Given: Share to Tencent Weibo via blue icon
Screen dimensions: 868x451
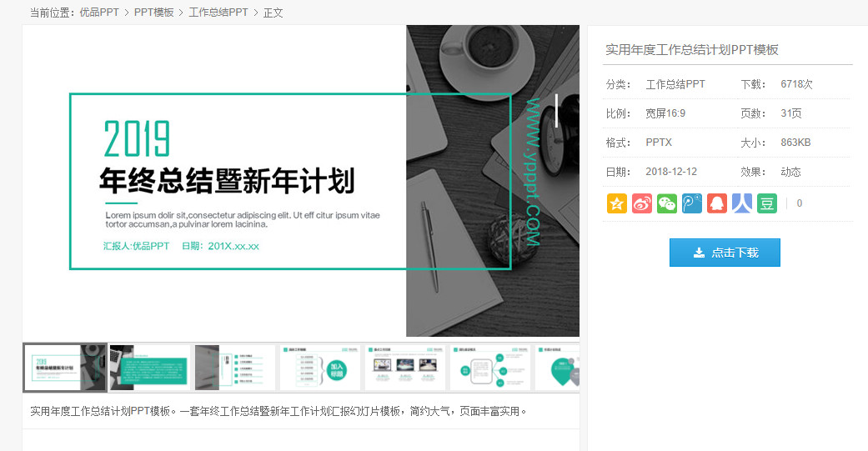Looking at the screenshot, I should coord(692,203).
